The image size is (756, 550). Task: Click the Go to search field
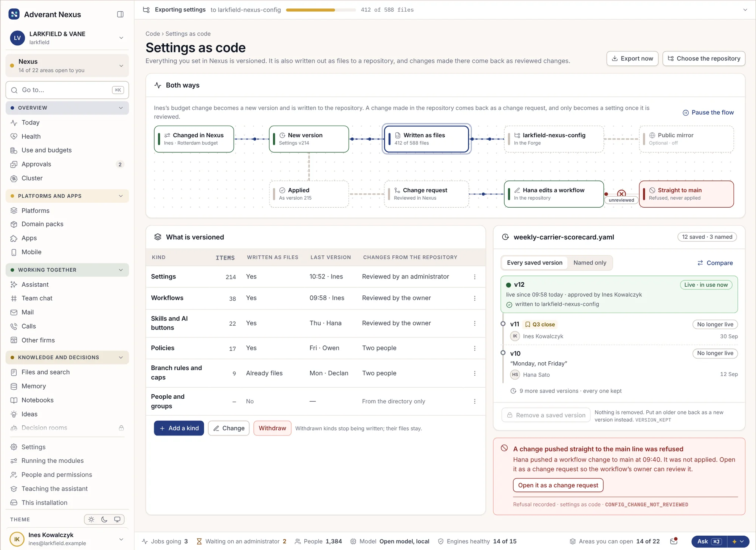click(67, 90)
